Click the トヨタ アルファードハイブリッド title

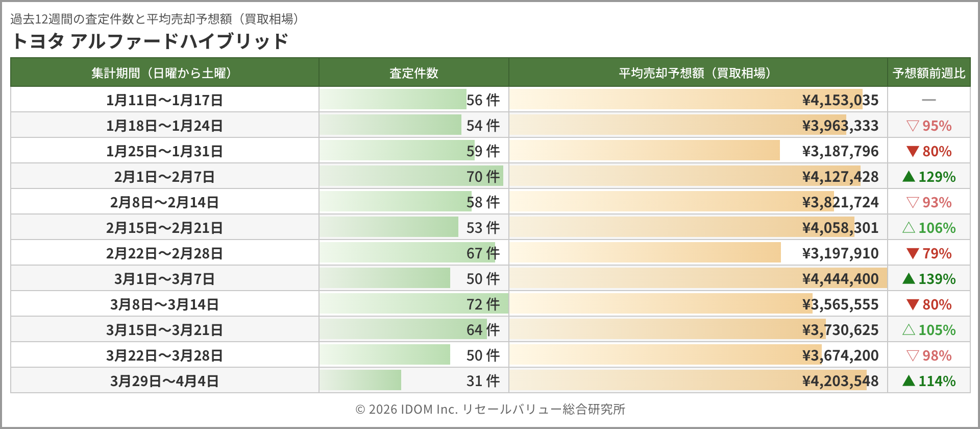click(x=150, y=41)
